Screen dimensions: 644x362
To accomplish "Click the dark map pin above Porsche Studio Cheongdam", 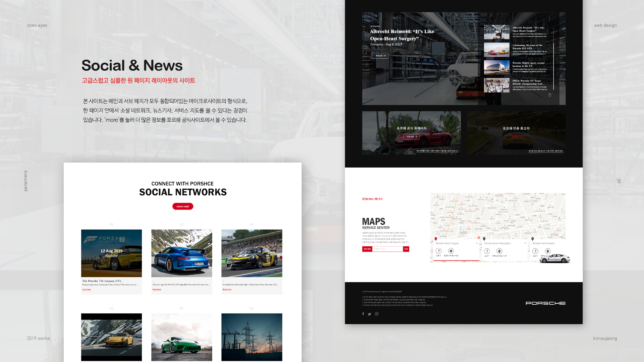I will [484, 239].
